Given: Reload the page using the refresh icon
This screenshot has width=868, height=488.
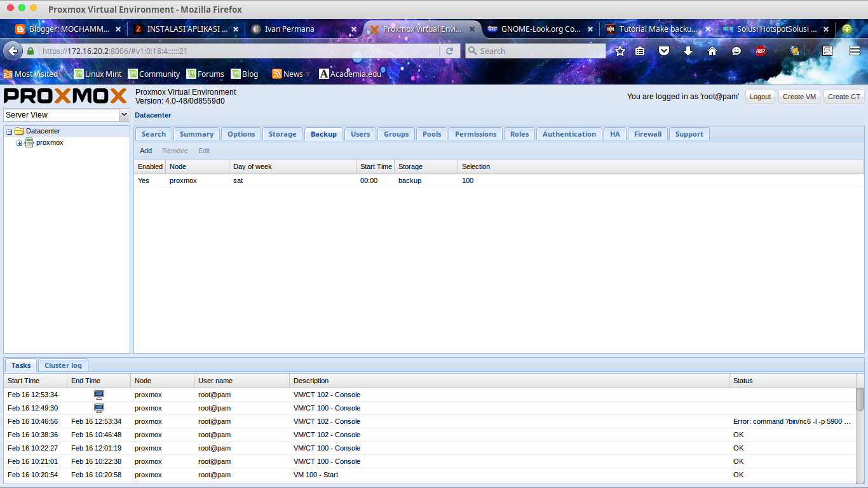Looking at the screenshot, I should click(x=450, y=51).
